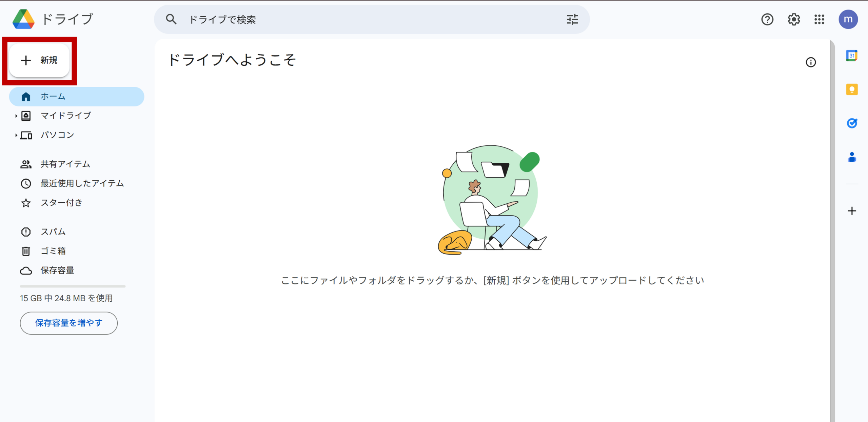Click the 新規 button
This screenshot has height=422, width=868.
pos(39,60)
